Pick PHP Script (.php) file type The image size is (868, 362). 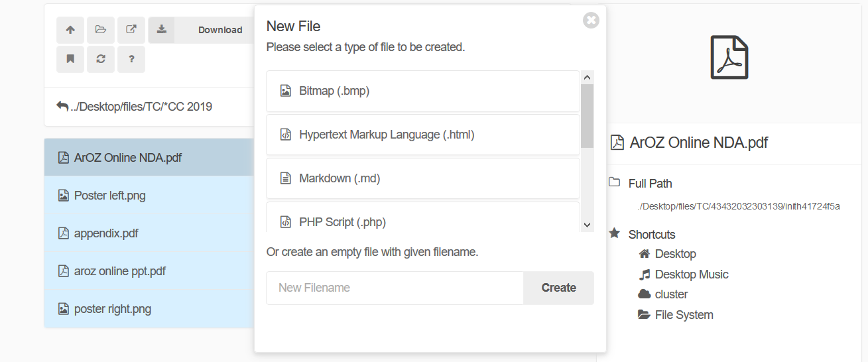click(423, 221)
